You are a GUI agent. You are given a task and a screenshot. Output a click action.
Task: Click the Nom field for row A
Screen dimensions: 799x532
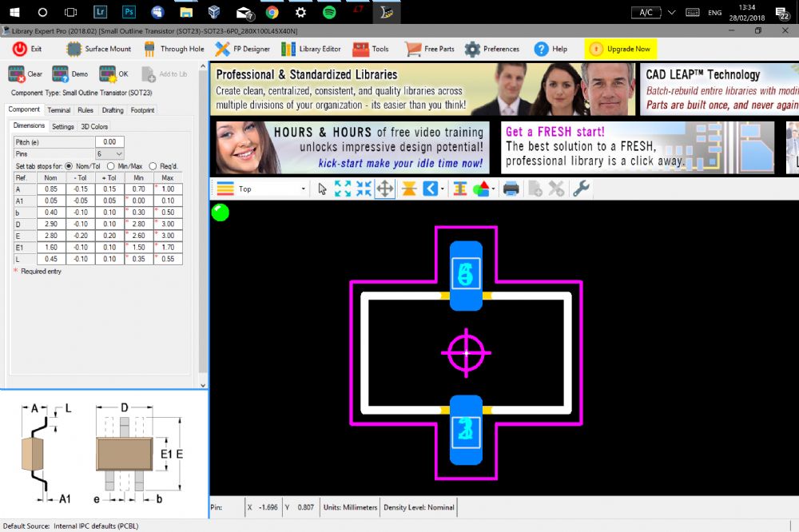click(x=51, y=189)
